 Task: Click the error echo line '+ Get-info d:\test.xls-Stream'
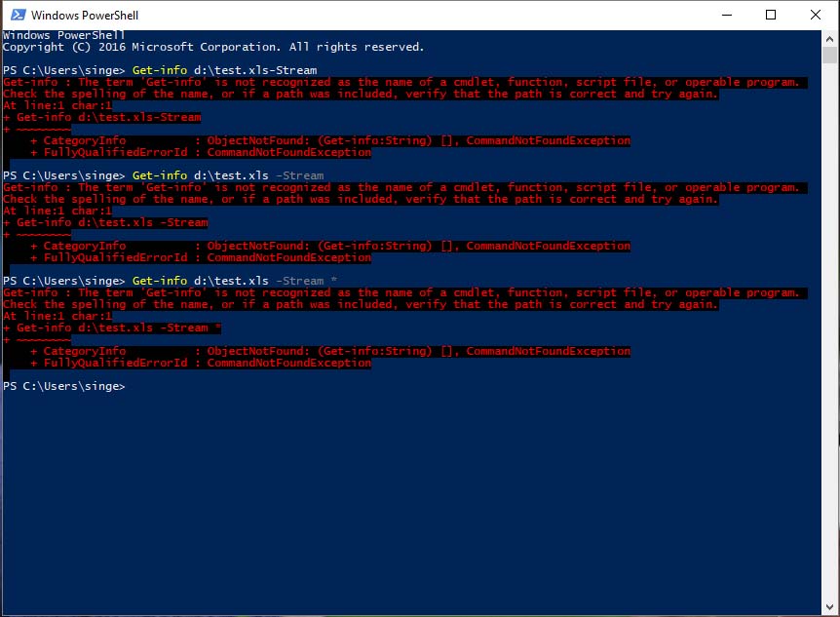tap(102, 117)
